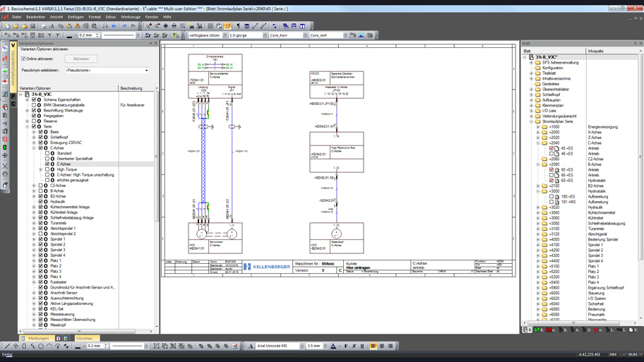This screenshot has width=644, height=362.
Task: Click the Aktivieren button
Action: pos(81,59)
